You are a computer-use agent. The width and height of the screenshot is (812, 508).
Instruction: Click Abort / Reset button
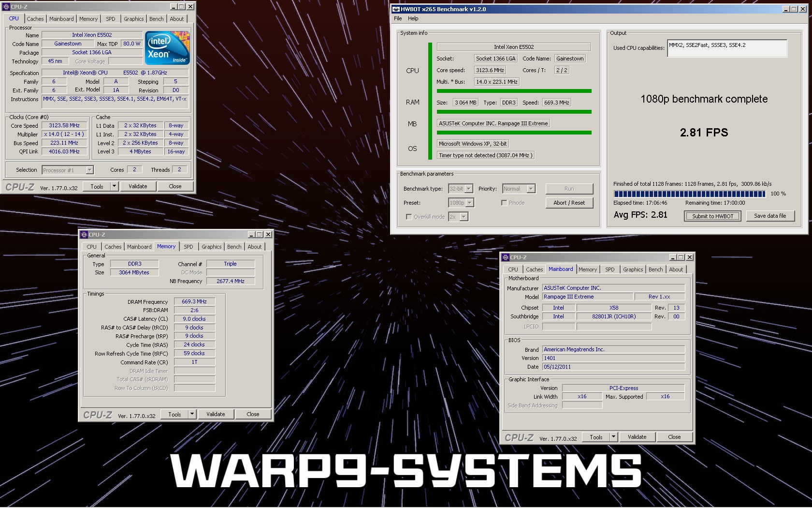pyautogui.click(x=569, y=203)
